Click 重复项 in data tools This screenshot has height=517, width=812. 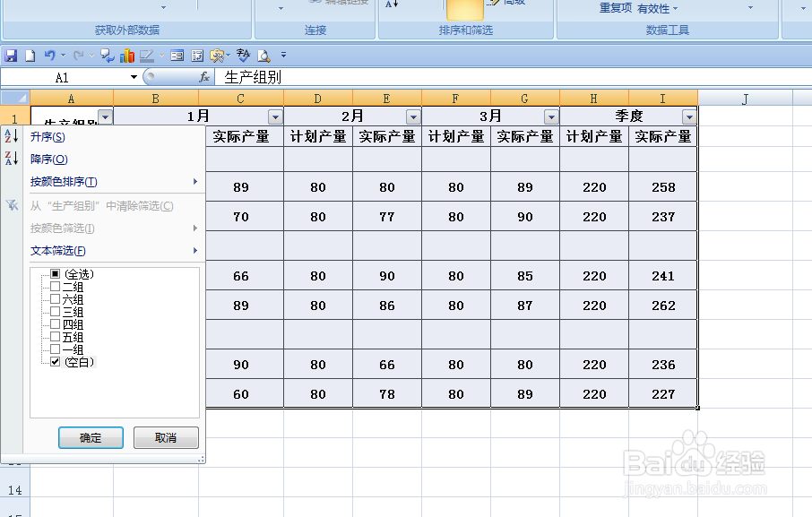coord(616,8)
